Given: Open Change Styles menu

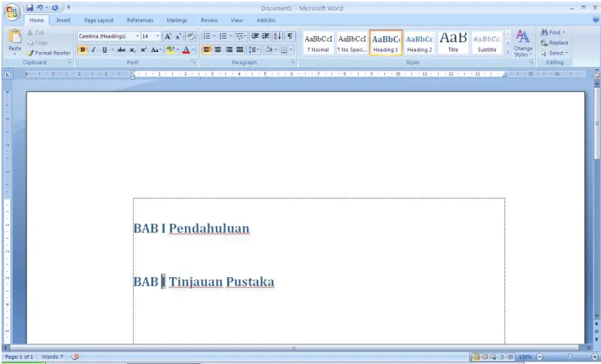Looking at the screenshot, I should 522,43.
